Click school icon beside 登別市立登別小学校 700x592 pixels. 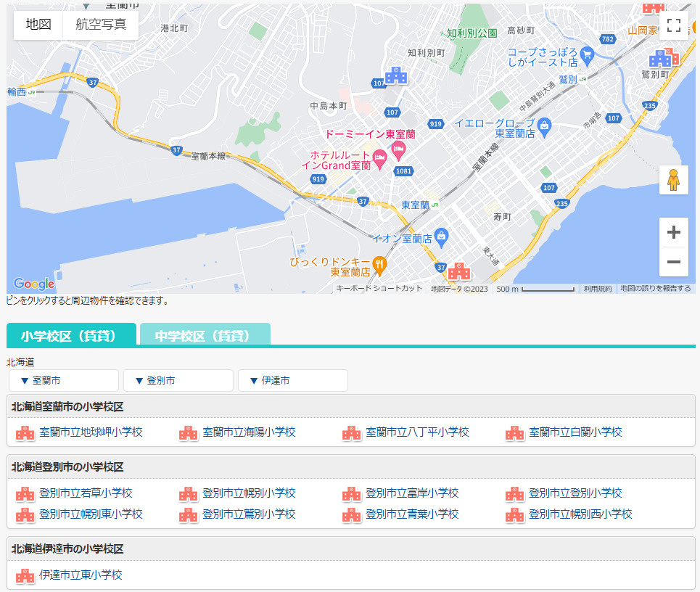[515, 494]
